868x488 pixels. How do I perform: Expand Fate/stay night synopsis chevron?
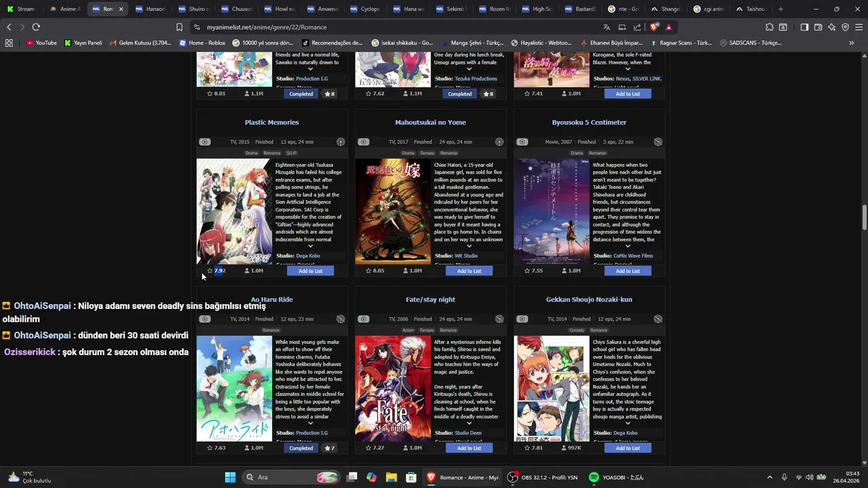pyautogui.click(x=469, y=423)
